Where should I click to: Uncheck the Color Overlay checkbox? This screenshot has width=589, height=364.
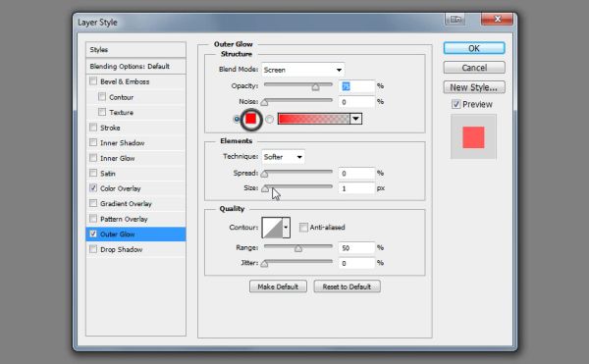[x=93, y=188]
